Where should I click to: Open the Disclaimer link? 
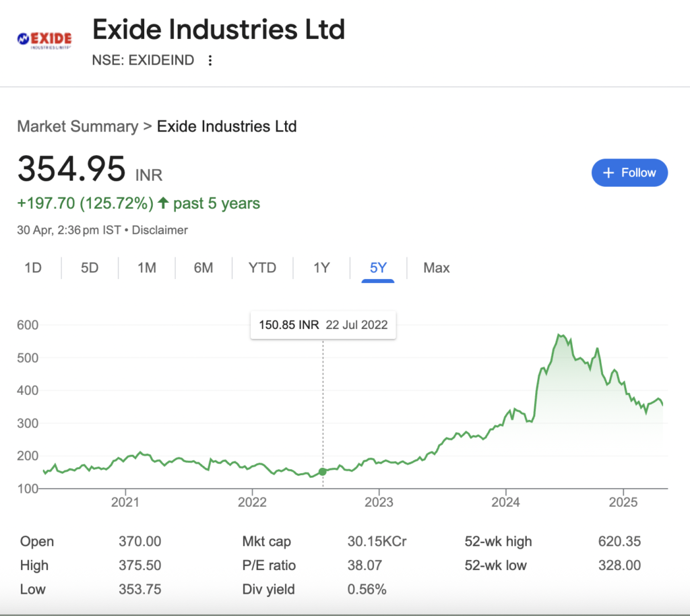click(160, 230)
